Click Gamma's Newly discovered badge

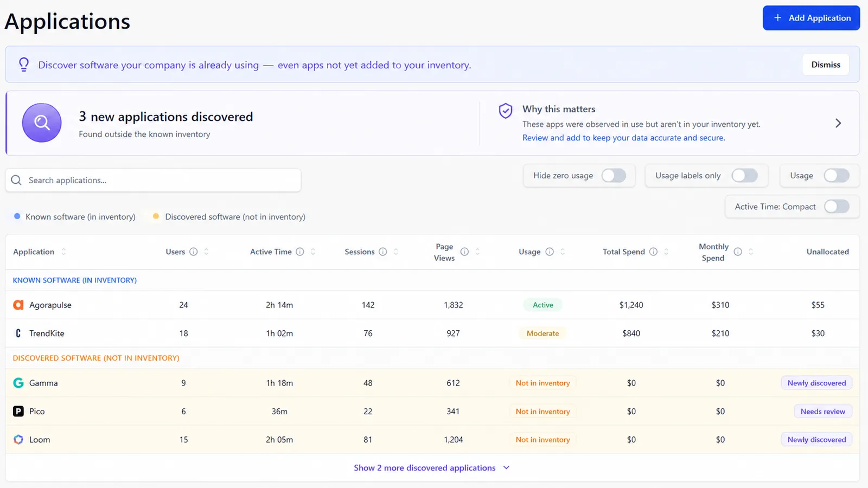pyautogui.click(x=816, y=383)
